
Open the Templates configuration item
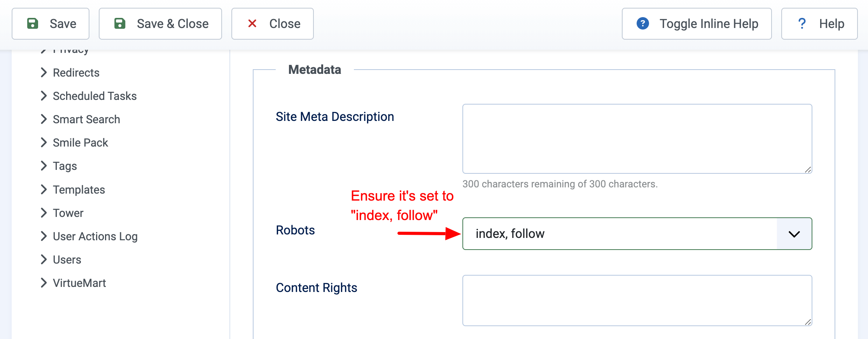79,190
